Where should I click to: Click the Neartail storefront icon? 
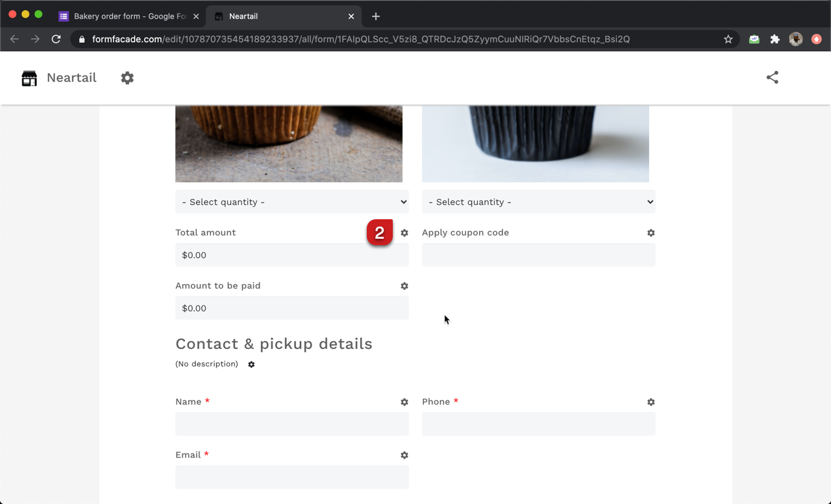[x=29, y=77]
